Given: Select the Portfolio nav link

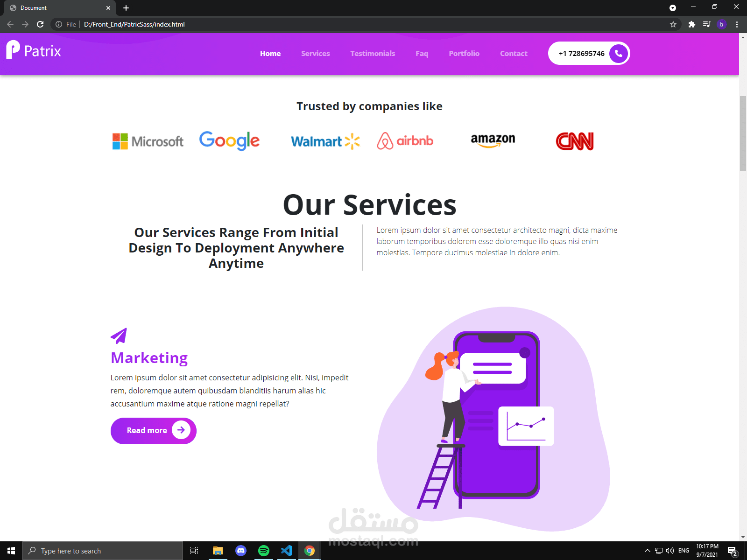Looking at the screenshot, I should tap(464, 53).
